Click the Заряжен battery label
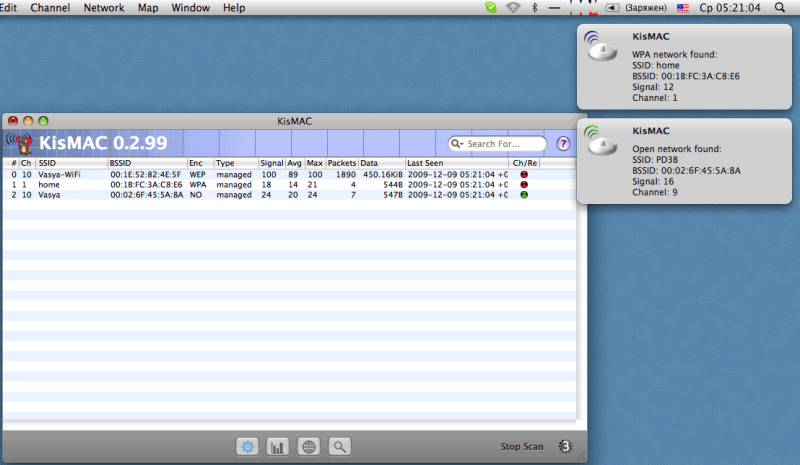800x465 pixels. (x=645, y=8)
